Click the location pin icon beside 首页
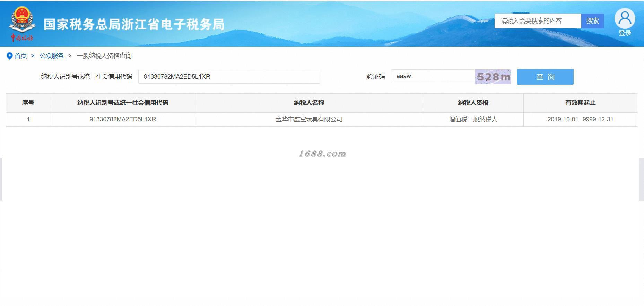The width and height of the screenshot is (644, 306). (x=10, y=56)
